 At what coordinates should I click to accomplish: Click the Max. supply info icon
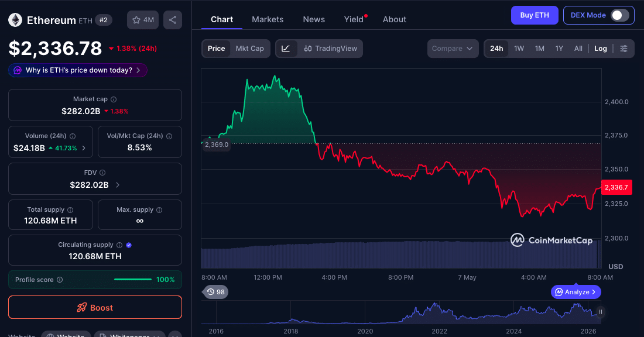pos(159,210)
